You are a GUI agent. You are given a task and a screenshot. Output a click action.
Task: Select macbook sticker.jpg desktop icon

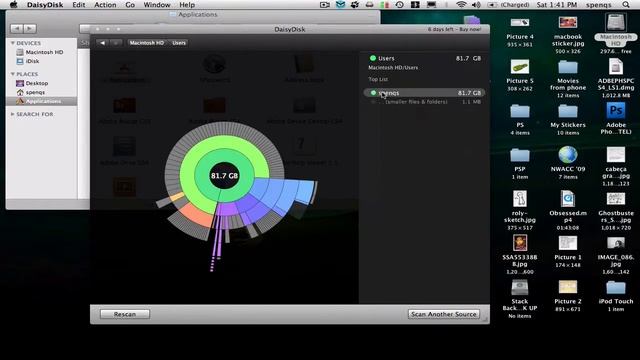pyautogui.click(x=568, y=23)
